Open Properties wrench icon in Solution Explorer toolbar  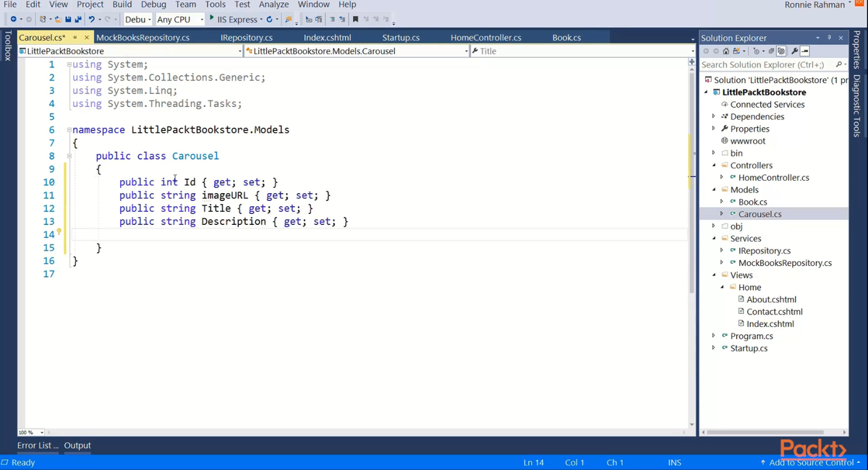click(794, 51)
